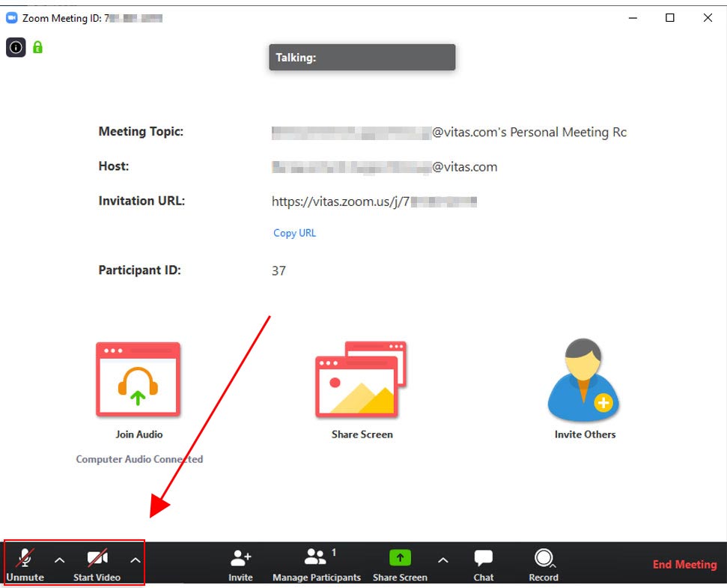
Task: Click the green encryption lock icon
Action: 36,48
